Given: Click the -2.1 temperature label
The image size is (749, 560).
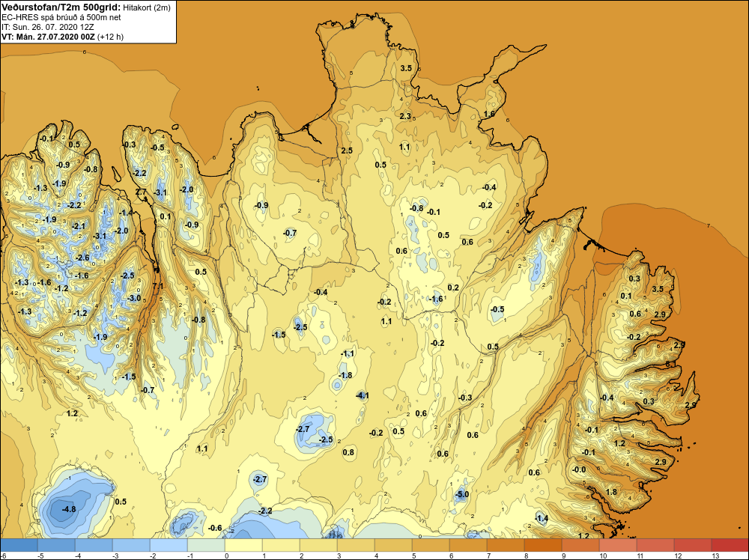Looking at the screenshot, I should click(x=79, y=226).
